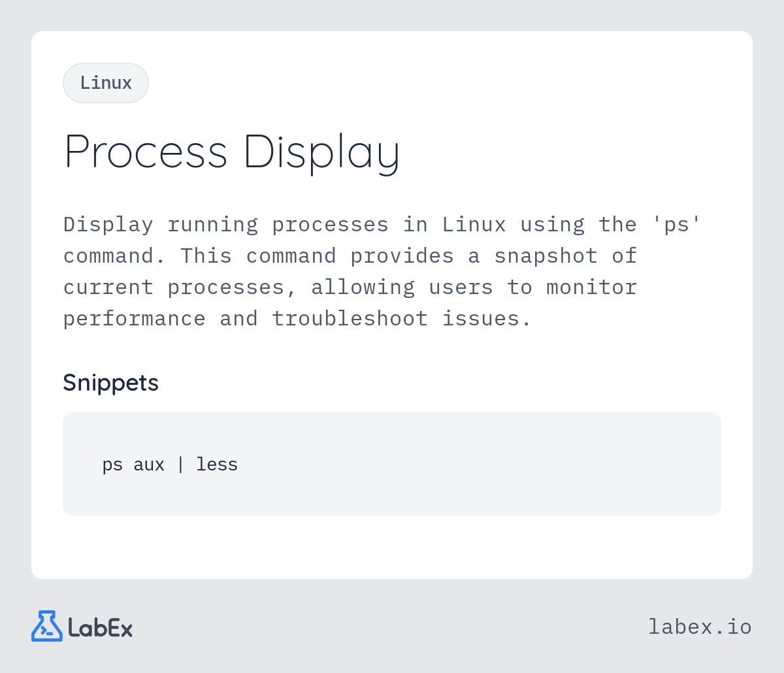This screenshot has height=673, width=784.
Task: Click the word 'ps' in the code snippet
Action: pos(112,465)
